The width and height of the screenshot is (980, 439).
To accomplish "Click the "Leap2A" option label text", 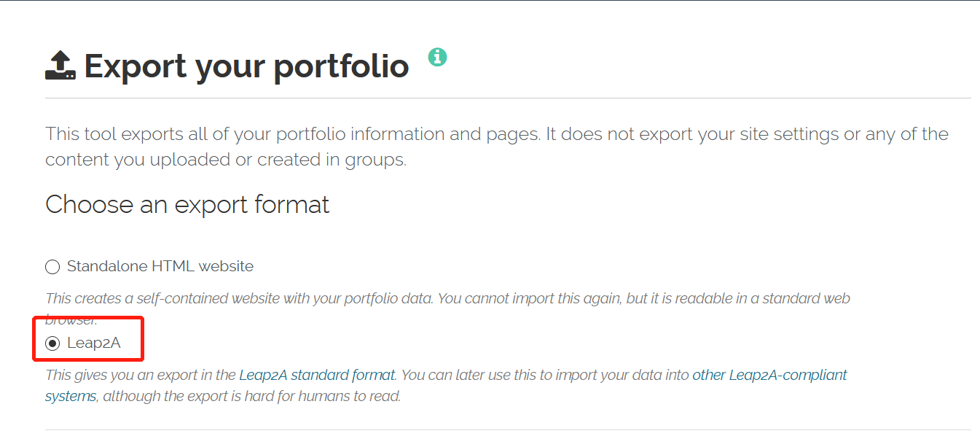I will (93, 343).
